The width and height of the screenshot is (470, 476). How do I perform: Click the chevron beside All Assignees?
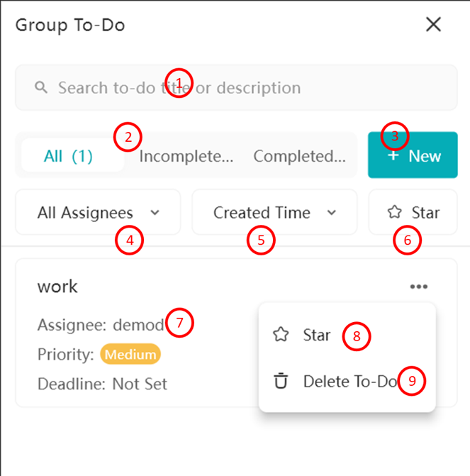tap(155, 213)
